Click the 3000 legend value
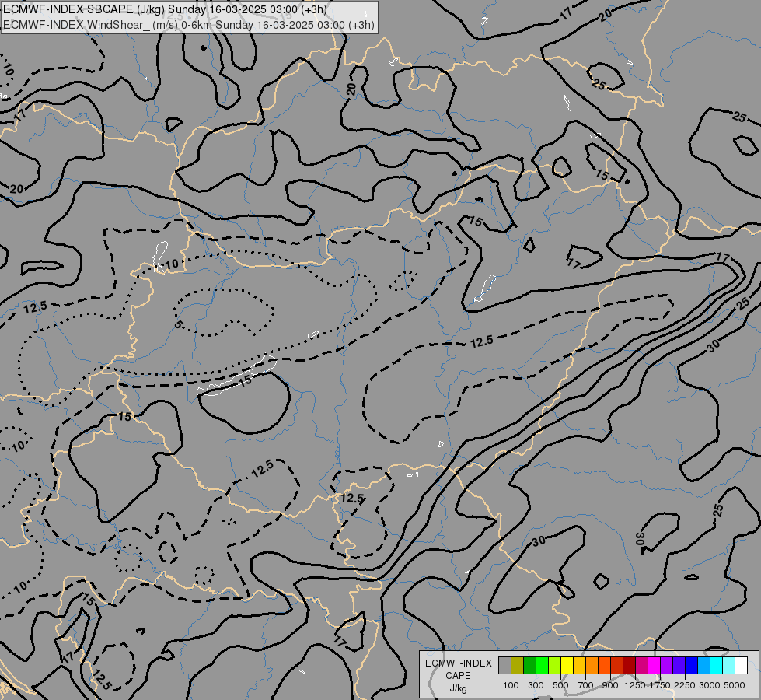Viewport: 761px width, 700px height. click(x=710, y=685)
